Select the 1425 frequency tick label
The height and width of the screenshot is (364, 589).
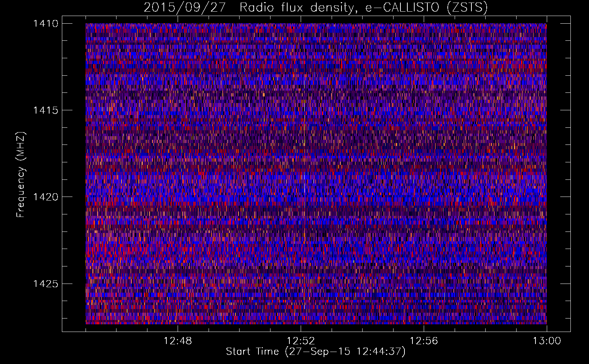pos(46,284)
